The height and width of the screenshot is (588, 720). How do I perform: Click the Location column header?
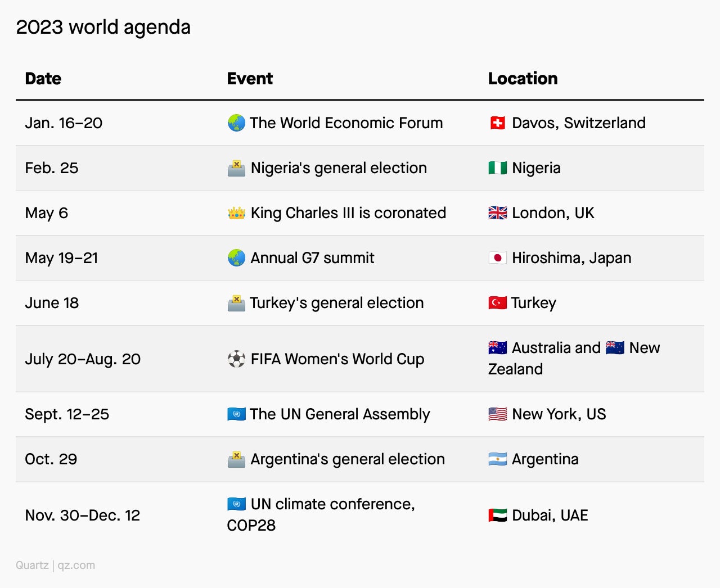pos(523,78)
